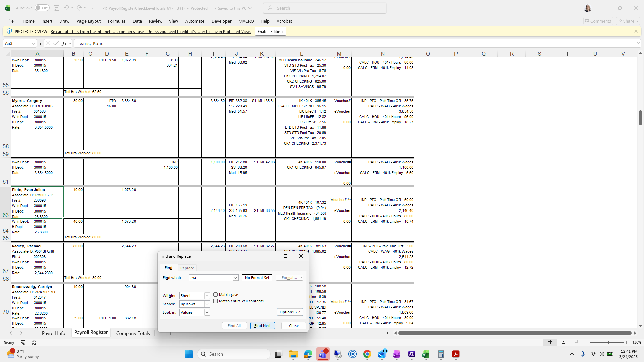Add a new sheet with plus icon
The height and width of the screenshot is (362, 644).
point(170,333)
